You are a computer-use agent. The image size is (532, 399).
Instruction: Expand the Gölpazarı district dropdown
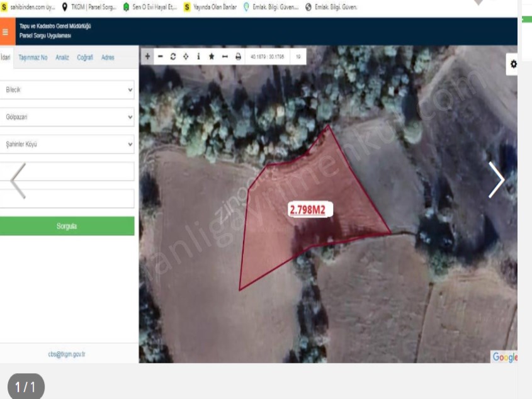[x=67, y=117]
